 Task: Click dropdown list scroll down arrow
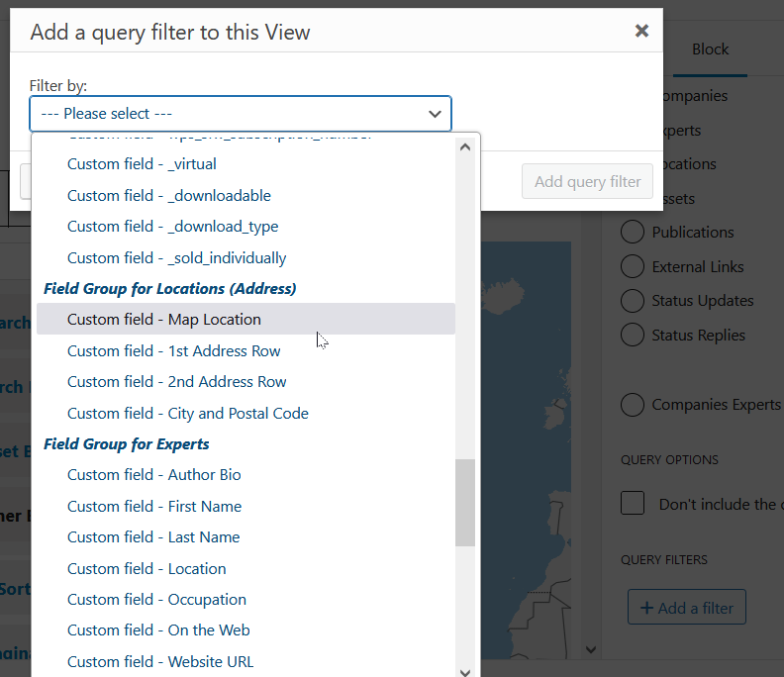pyautogui.click(x=465, y=672)
